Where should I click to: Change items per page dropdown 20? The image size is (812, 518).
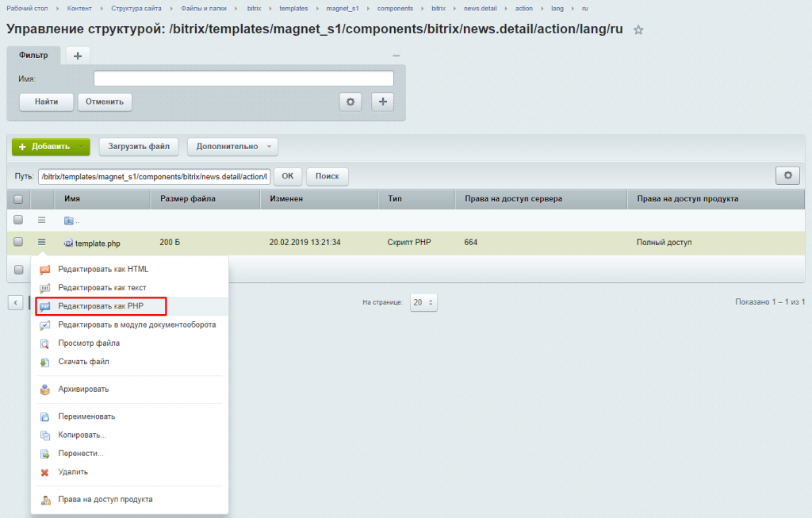coord(423,302)
